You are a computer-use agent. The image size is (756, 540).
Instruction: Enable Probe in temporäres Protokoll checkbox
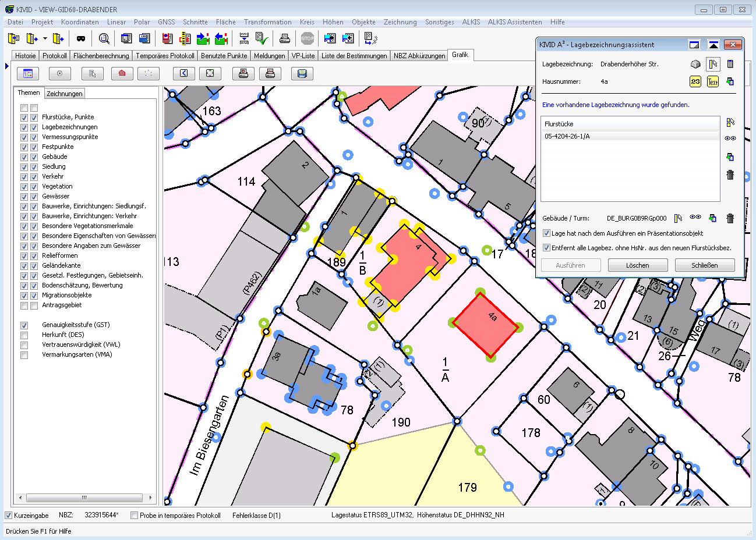[x=135, y=516]
